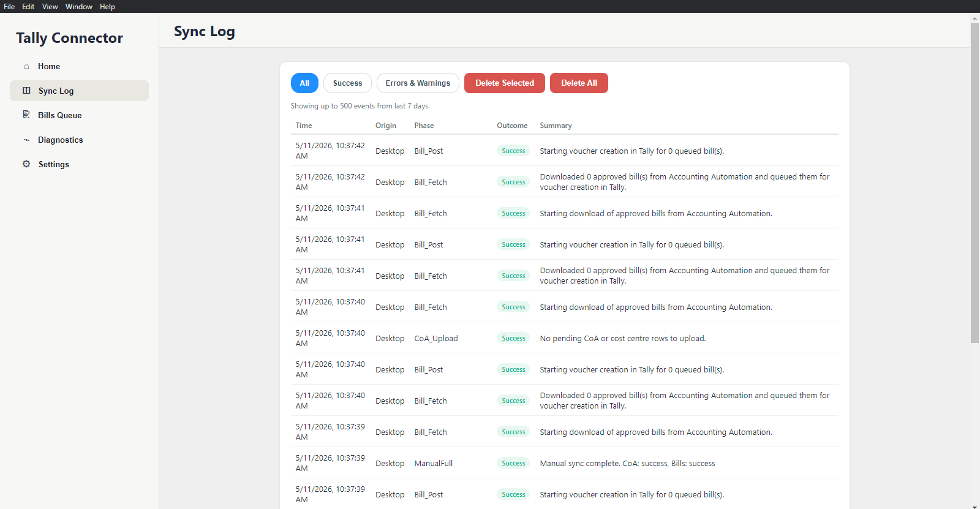The image size is (980, 509).
Task: Open the File menu
Action: (x=9, y=6)
